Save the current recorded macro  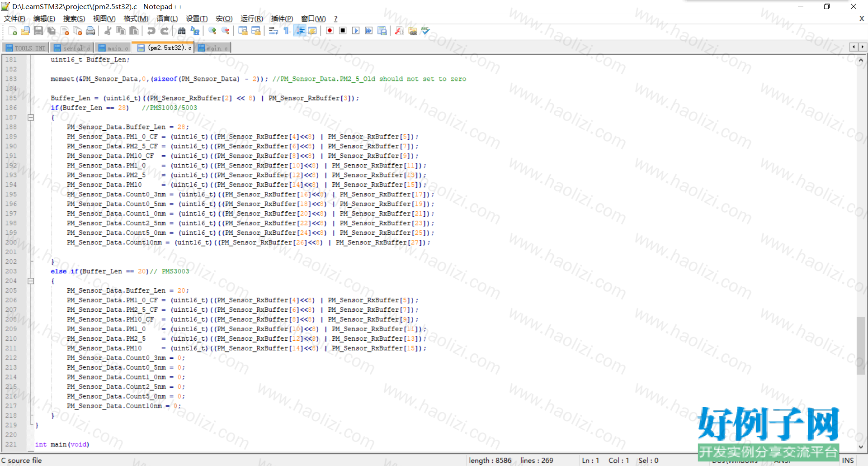[382, 31]
